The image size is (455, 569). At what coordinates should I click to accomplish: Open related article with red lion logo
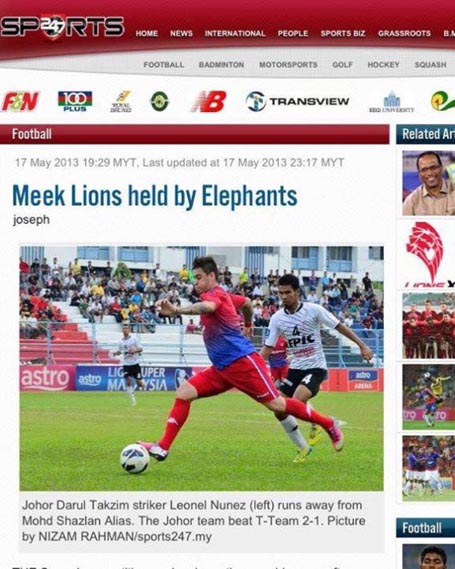pos(429,254)
